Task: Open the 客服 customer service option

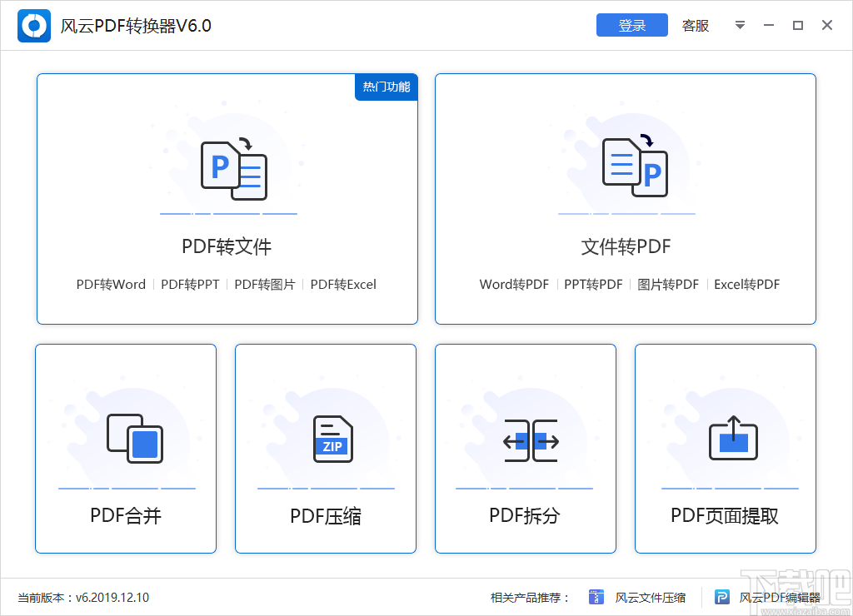Action: coord(695,25)
